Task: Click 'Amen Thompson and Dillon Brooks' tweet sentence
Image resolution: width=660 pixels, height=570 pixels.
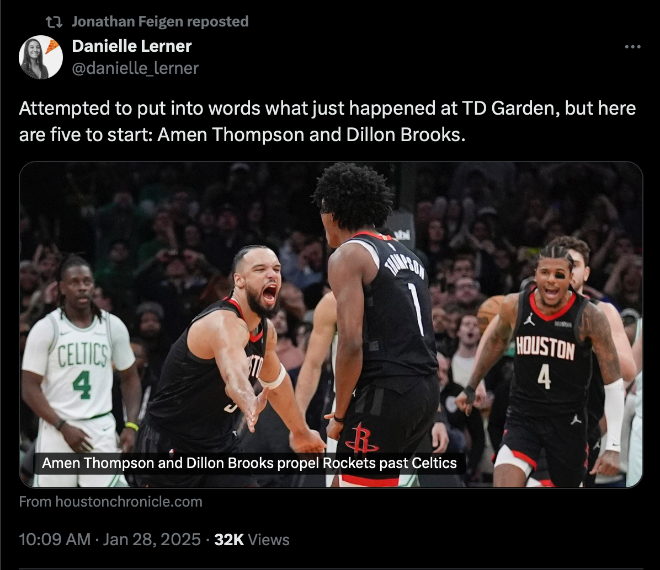Action: [311, 135]
